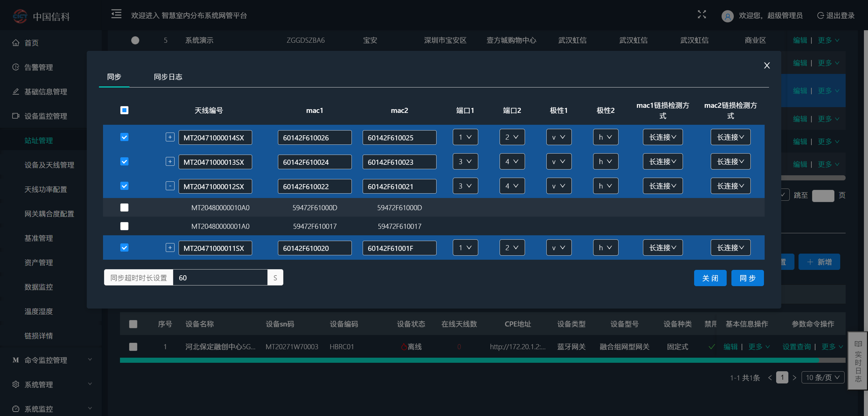Click the 系统管理 gear icon

tap(16, 384)
